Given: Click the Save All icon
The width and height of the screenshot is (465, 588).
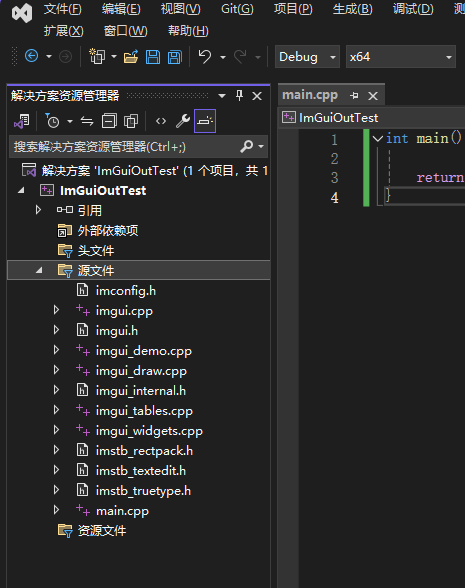Looking at the screenshot, I should pyautogui.click(x=175, y=57).
